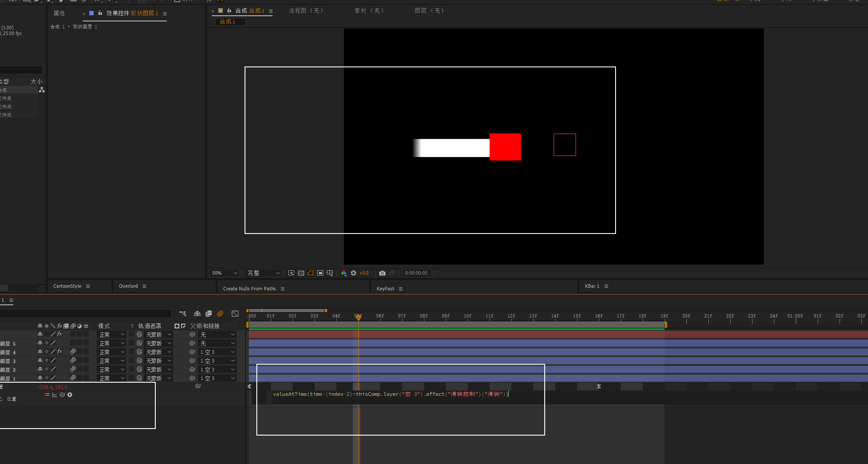Click the current time indicator playhead

point(358,317)
